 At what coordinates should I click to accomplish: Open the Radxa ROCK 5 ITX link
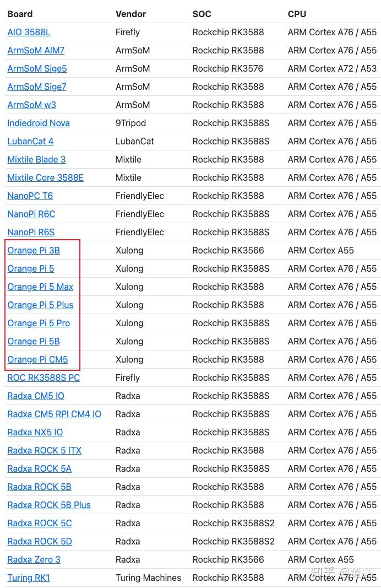pos(43,450)
